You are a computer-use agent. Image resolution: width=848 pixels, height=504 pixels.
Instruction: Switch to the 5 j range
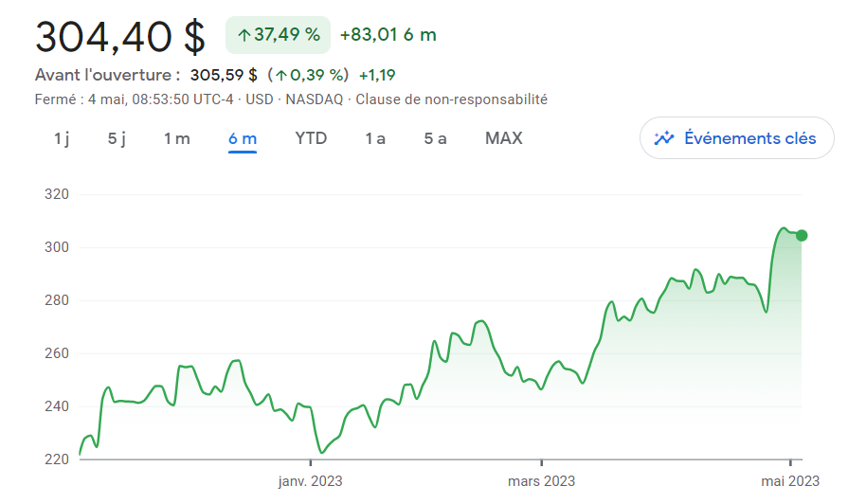pyautogui.click(x=117, y=138)
